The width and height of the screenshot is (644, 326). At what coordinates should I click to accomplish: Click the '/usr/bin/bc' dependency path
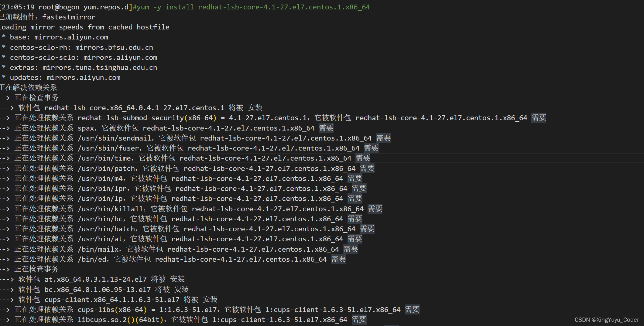coord(100,219)
